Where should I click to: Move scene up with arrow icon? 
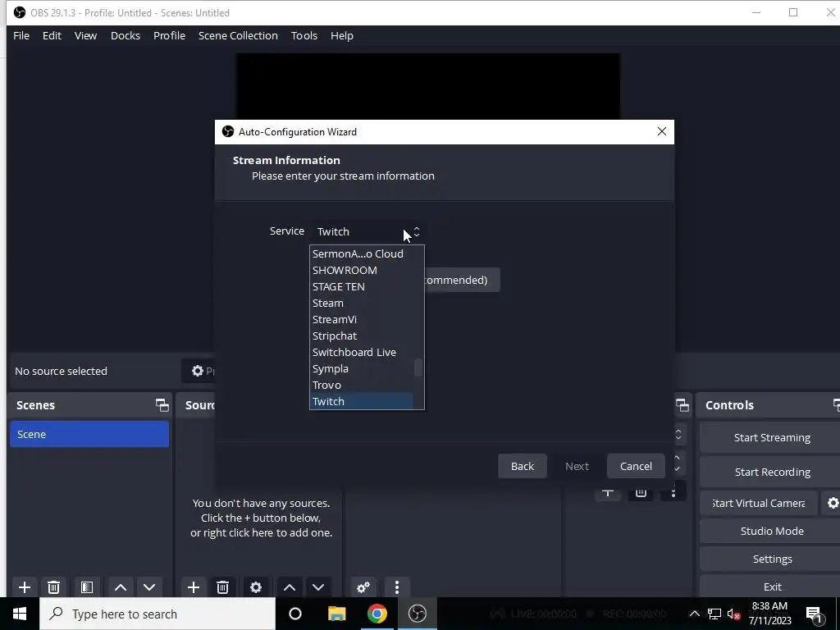(121, 587)
